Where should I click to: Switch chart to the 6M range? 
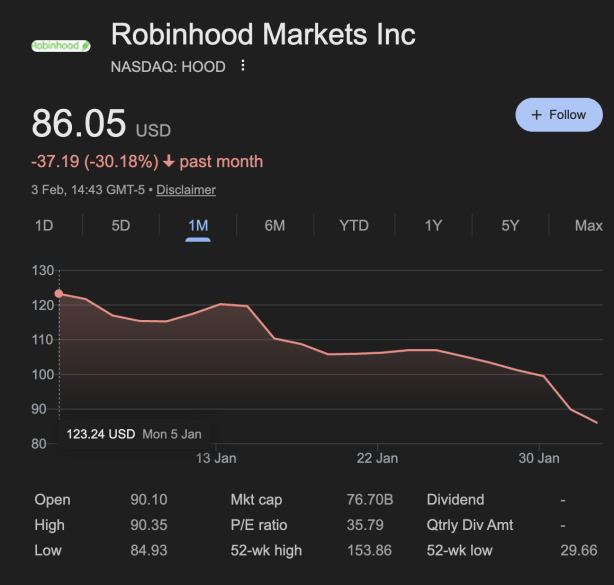click(275, 225)
